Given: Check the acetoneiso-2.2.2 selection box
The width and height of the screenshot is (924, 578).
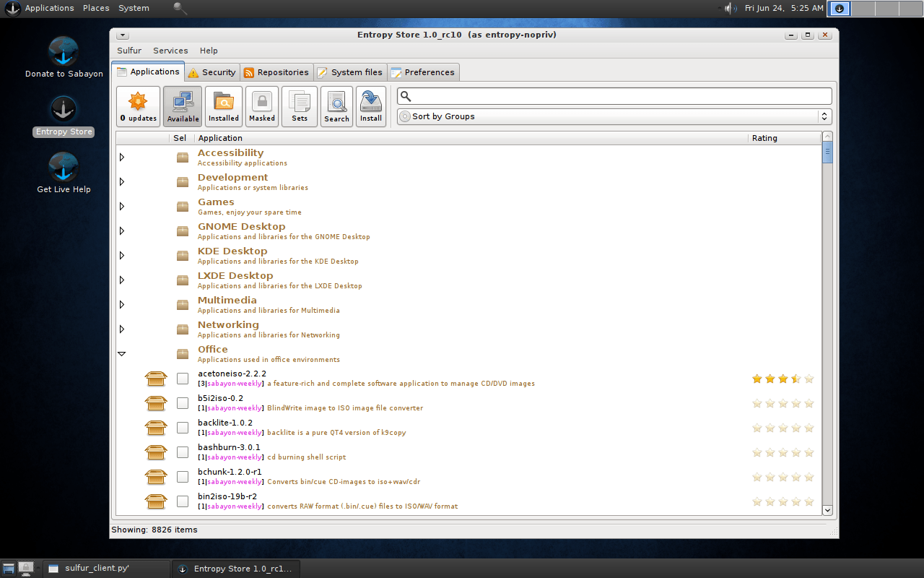Looking at the screenshot, I should click(183, 379).
